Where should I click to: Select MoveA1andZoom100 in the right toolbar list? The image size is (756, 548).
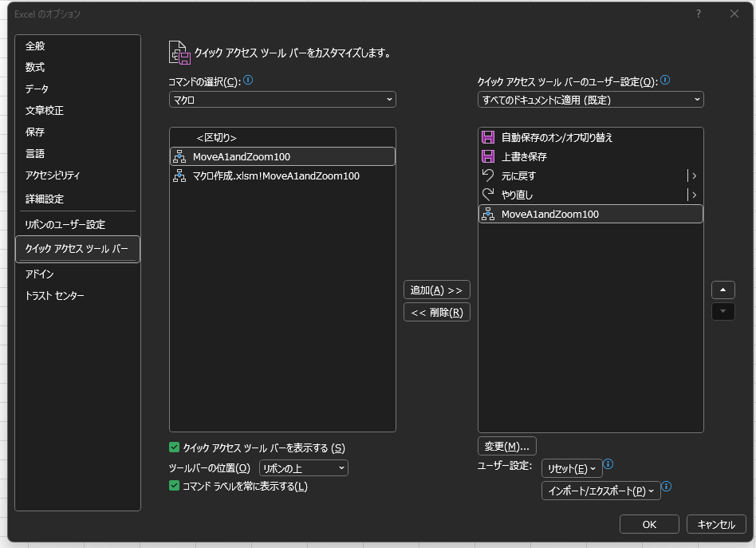pyautogui.click(x=591, y=215)
